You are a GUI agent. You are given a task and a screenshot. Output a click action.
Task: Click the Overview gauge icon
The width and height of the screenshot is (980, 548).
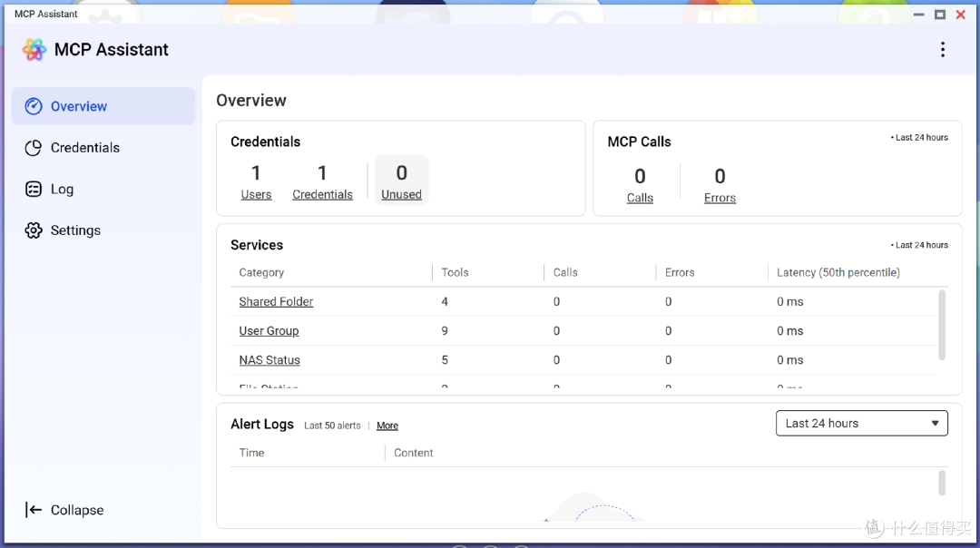pos(34,106)
